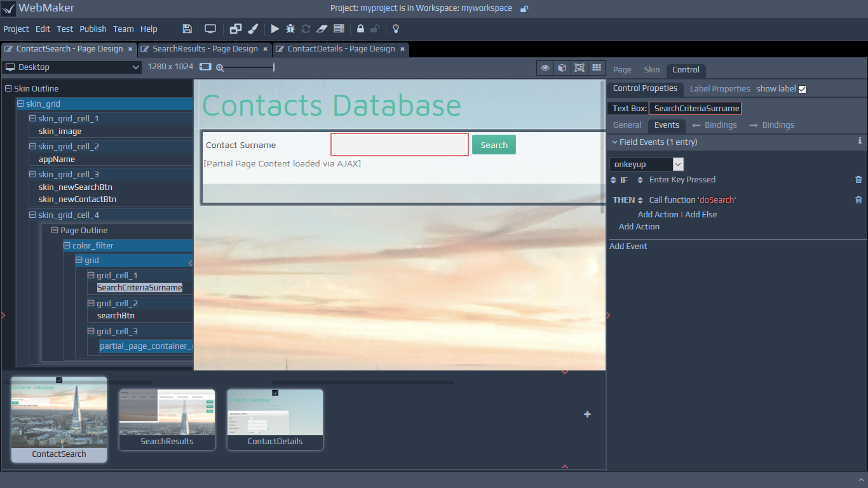Select the ContactDetails page thumbnail
The height and width of the screenshot is (488, 868).
click(x=275, y=419)
